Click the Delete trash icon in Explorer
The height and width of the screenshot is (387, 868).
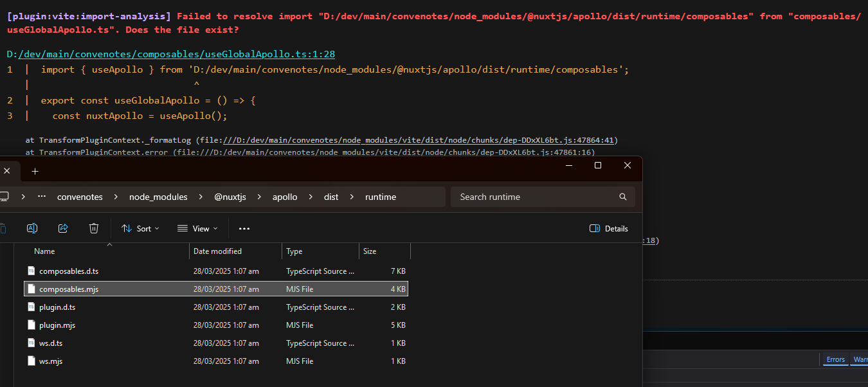pos(94,228)
